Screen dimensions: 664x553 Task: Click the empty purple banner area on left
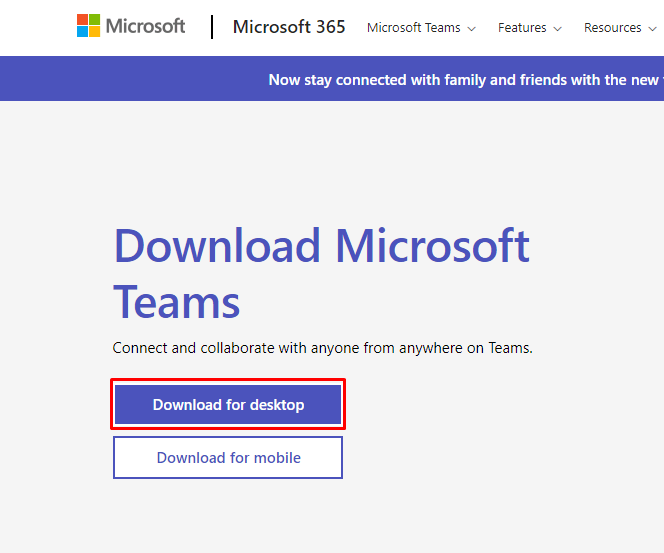coord(120,79)
